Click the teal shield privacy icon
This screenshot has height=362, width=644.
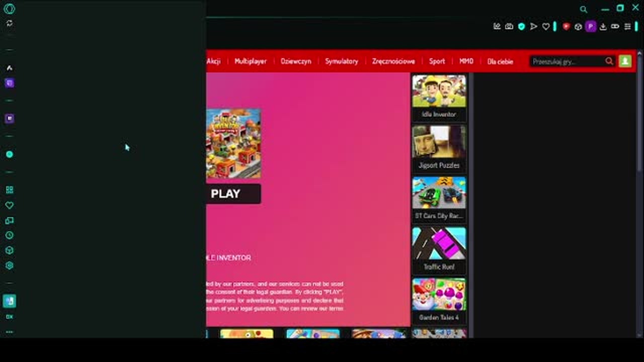click(x=521, y=27)
